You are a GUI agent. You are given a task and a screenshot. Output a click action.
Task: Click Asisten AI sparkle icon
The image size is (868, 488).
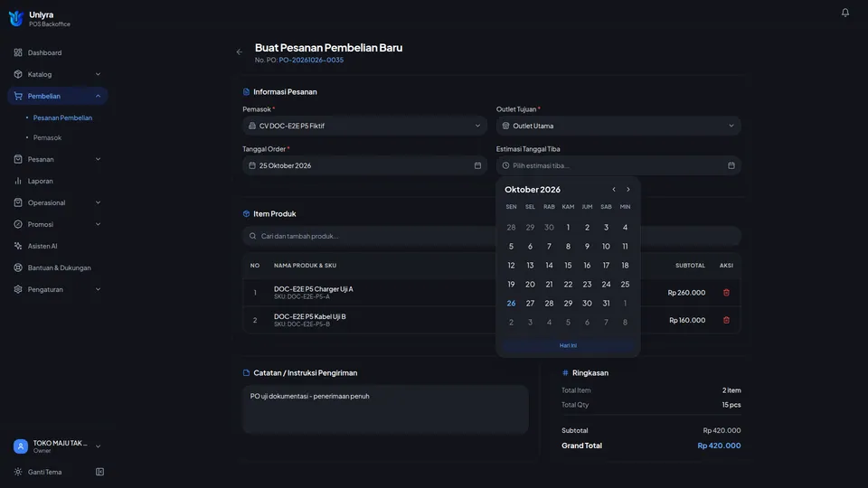18,246
